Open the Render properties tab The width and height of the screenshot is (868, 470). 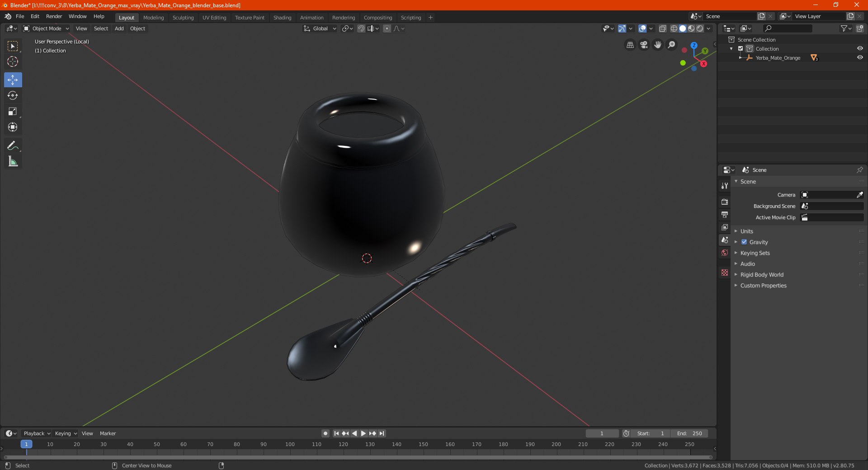pyautogui.click(x=725, y=202)
